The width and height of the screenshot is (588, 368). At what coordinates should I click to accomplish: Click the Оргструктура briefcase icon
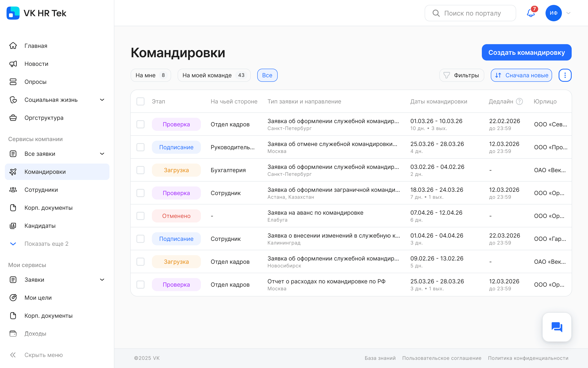[x=13, y=118]
